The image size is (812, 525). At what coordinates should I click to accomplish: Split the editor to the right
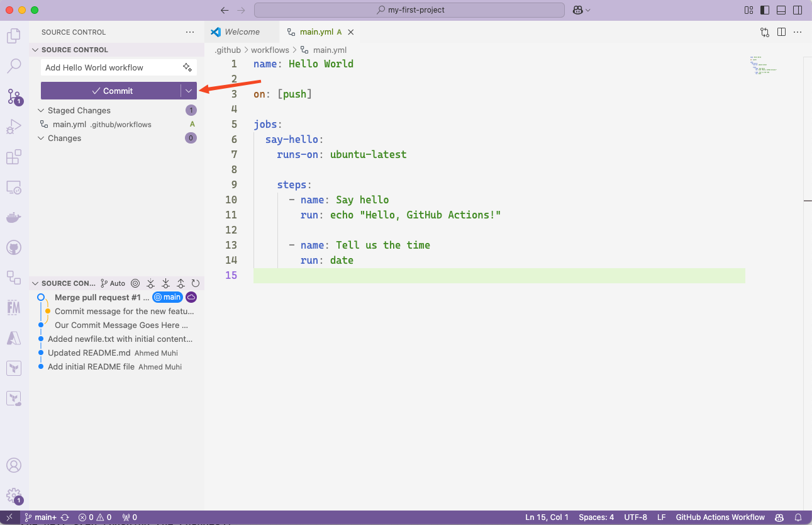pyautogui.click(x=781, y=32)
